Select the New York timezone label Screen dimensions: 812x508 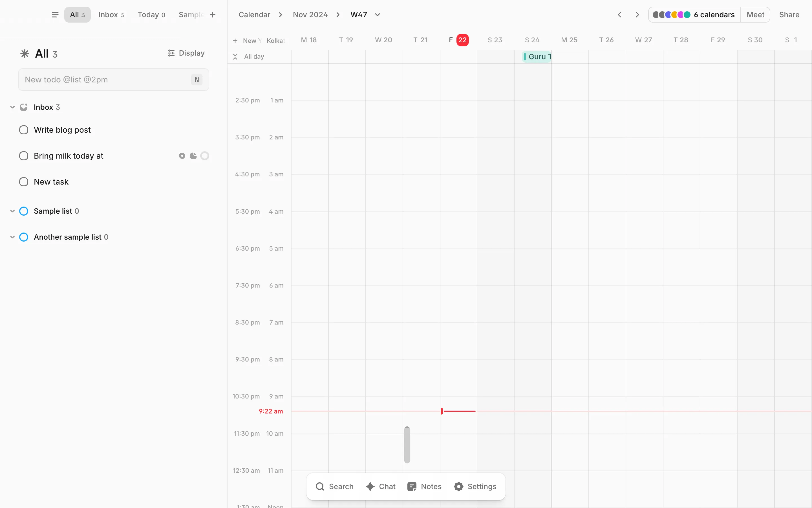click(252, 41)
